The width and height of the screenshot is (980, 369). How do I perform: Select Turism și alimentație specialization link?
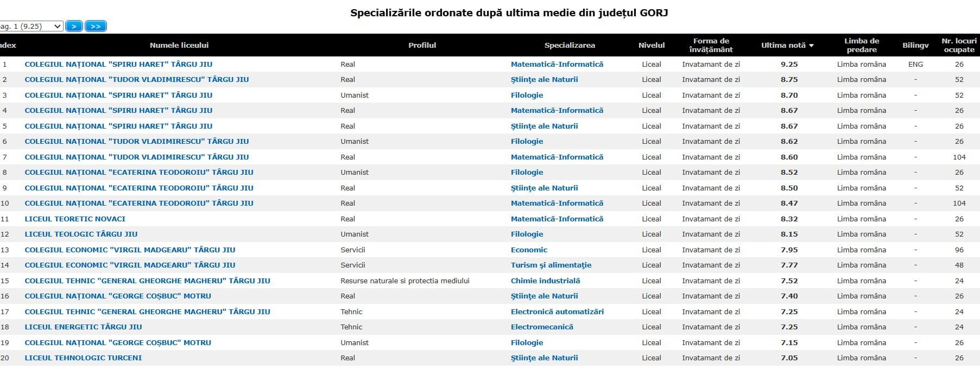click(x=551, y=265)
